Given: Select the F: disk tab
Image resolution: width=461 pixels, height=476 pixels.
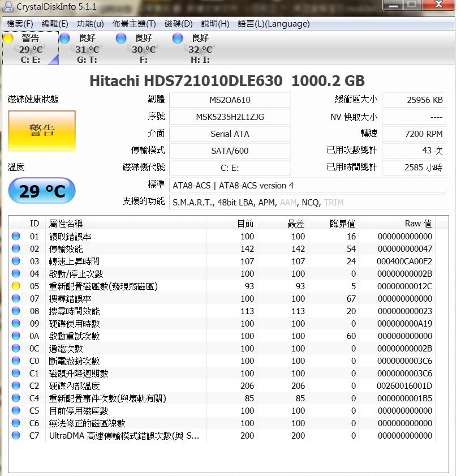Looking at the screenshot, I should pyautogui.click(x=144, y=48).
